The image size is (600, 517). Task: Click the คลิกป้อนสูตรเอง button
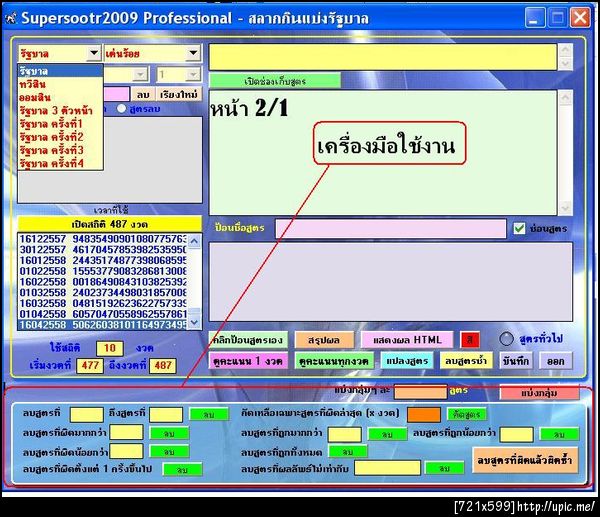pyautogui.click(x=248, y=340)
